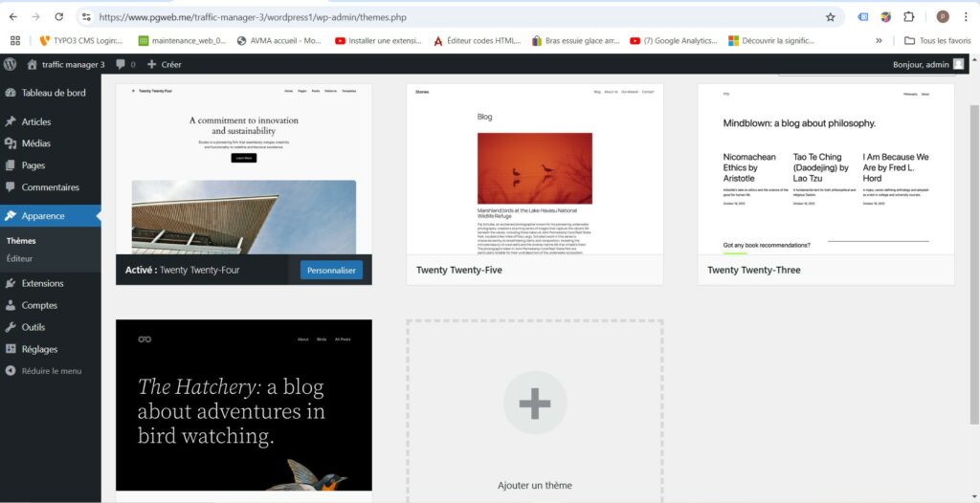Viewport: 980px width, 503px height.
Task: Open Chrome three-dot menu
Action: (x=967, y=17)
